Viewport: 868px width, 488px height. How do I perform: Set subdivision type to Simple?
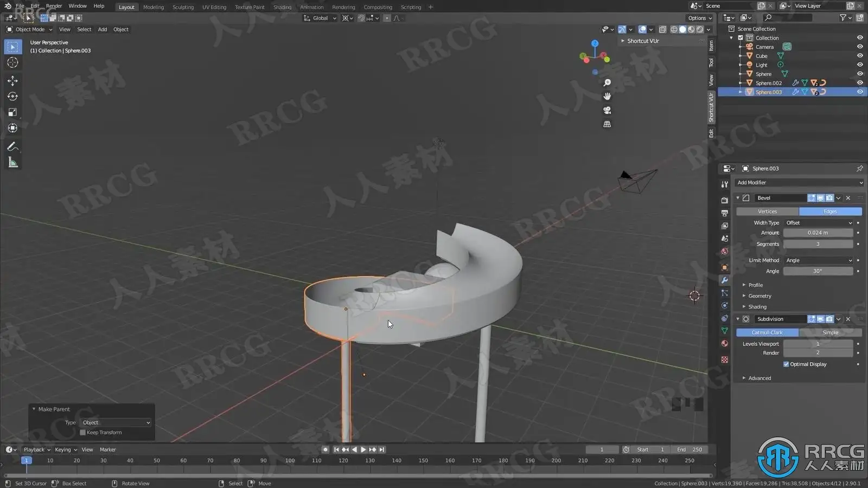830,332
